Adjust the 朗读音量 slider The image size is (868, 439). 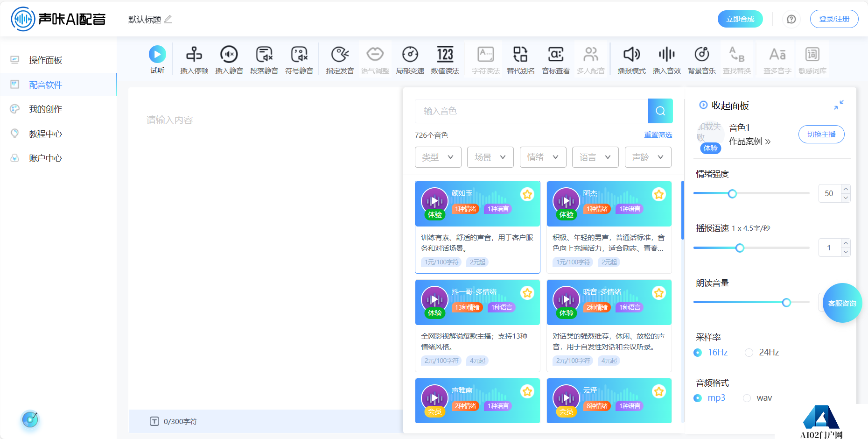pos(751,303)
